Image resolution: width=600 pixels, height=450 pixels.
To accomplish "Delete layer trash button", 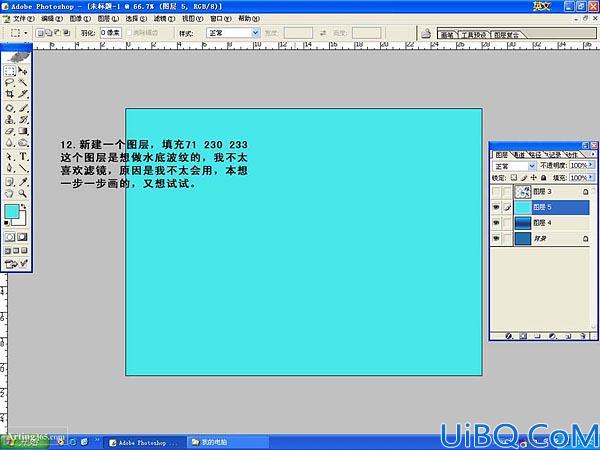I will point(583,336).
